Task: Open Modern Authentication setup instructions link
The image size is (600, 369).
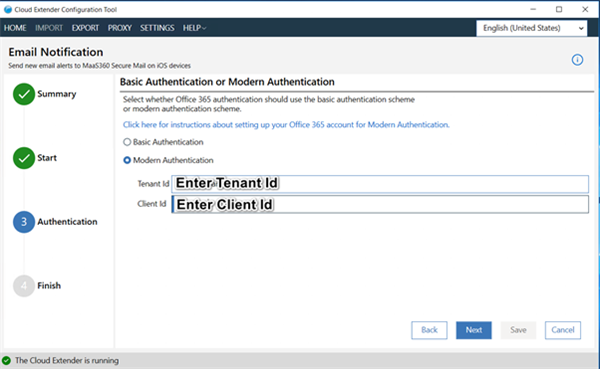Action: 286,125
